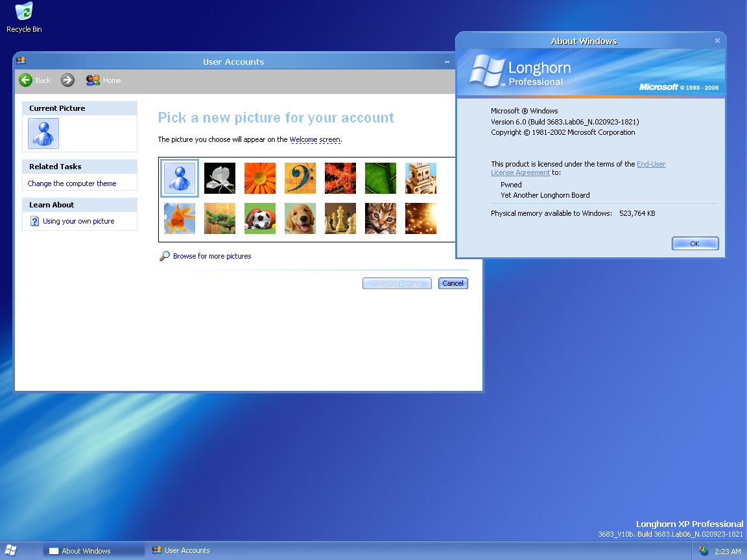Screen dimensions: 747x560
Task: Click the help icon beside Using your own picture
Action: 34,220
